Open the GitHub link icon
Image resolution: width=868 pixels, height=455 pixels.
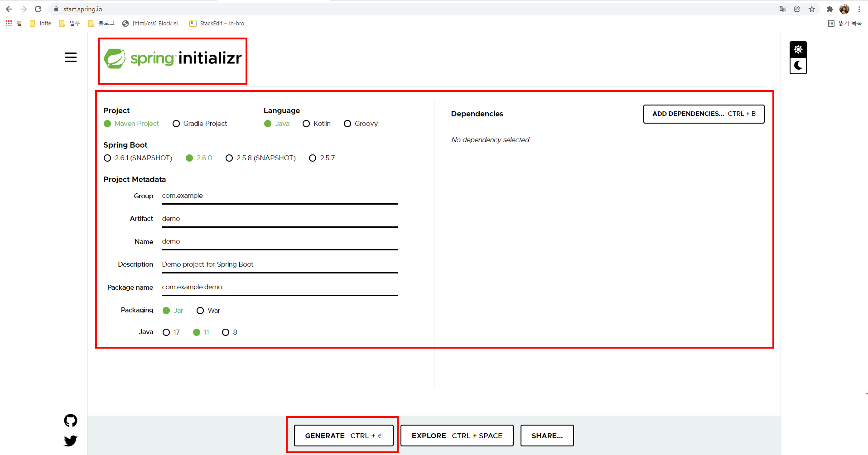pyautogui.click(x=71, y=421)
